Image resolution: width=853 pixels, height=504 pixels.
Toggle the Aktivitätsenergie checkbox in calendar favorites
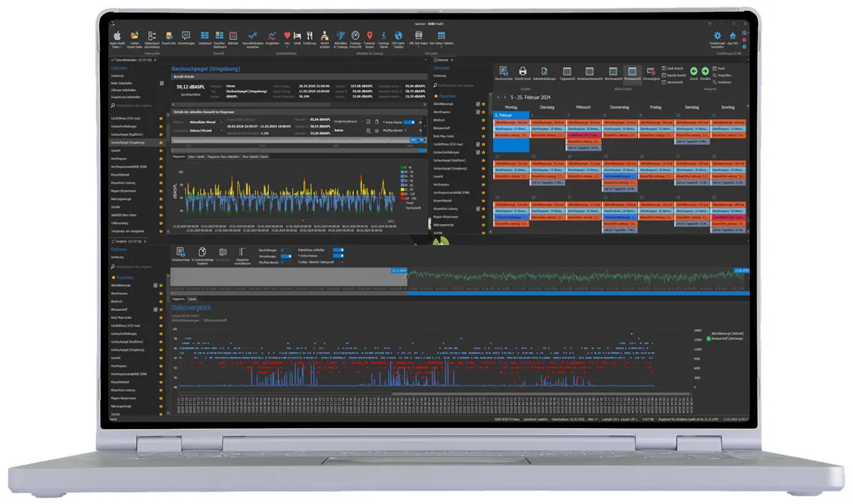[x=477, y=104]
